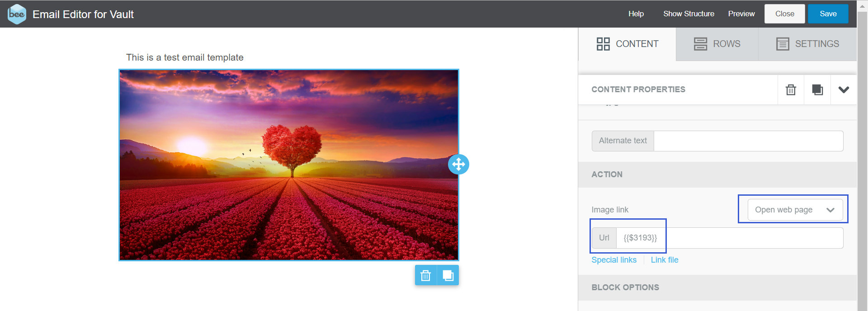Open the ROWS tab
Image resolution: width=868 pixels, height=311 pixels.
(x=717, y=44)
